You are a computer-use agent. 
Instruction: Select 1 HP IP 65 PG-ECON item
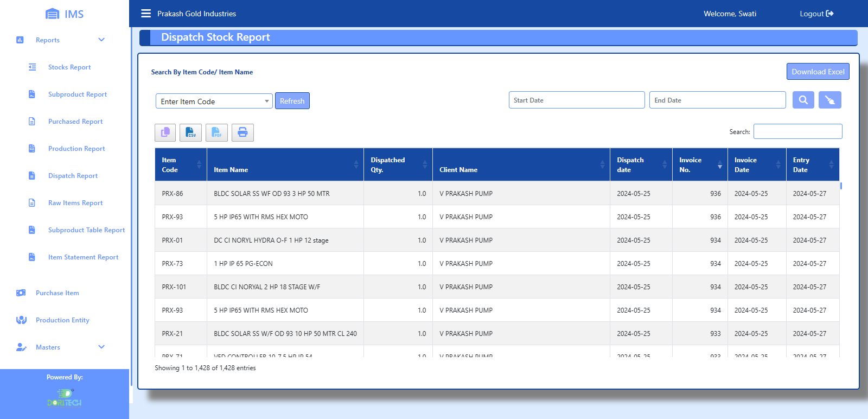(243, 263)
